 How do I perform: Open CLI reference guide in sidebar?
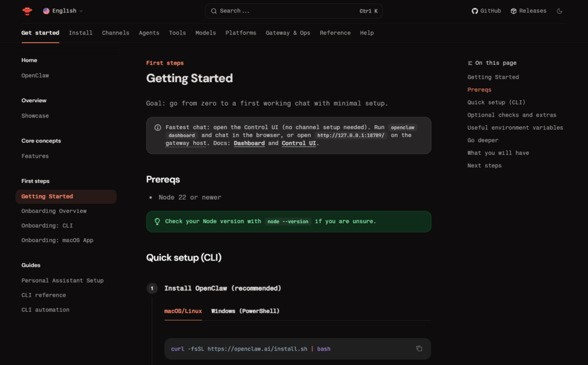[x=44, y=295]
